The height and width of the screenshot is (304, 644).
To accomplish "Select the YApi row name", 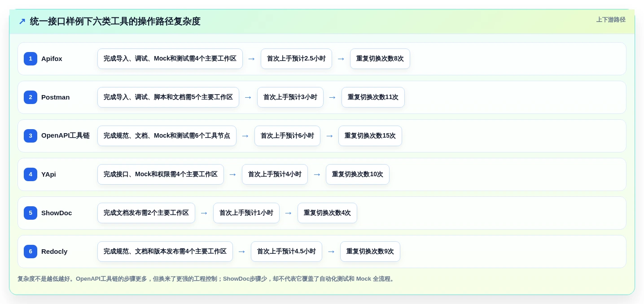I will pyautogui.click(x=48, y=174).
